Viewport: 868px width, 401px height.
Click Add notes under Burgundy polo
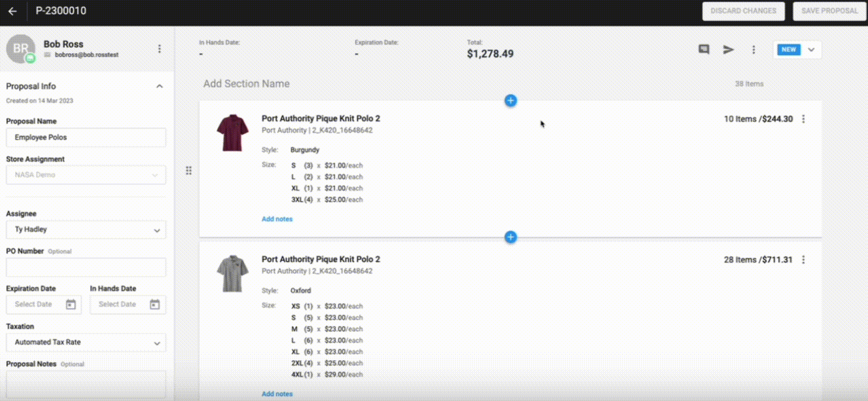pos(277,219)
